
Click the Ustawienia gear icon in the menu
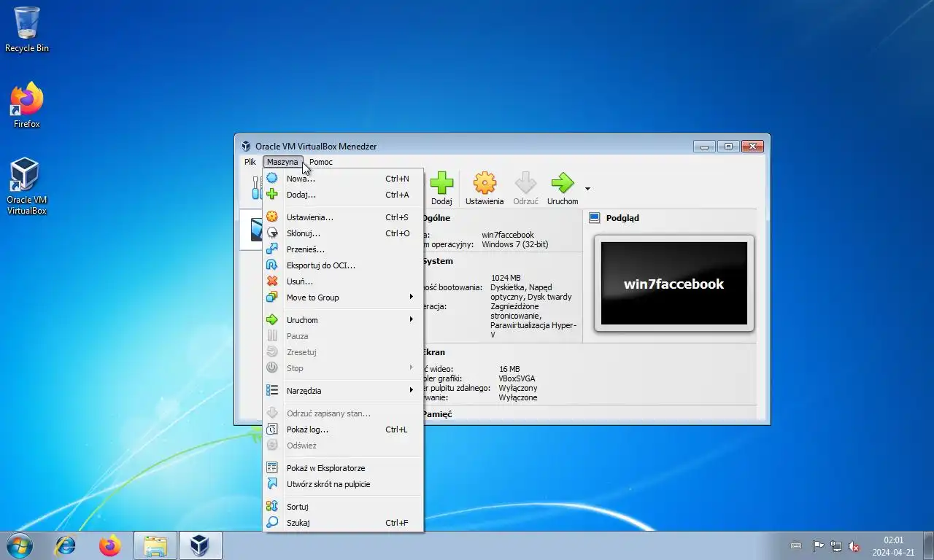point(272,217)
